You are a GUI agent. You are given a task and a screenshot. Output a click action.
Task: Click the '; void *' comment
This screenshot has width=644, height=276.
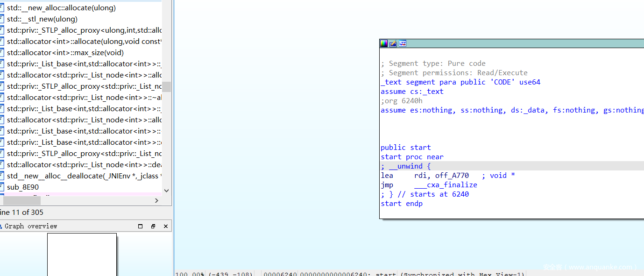[498, 176]
